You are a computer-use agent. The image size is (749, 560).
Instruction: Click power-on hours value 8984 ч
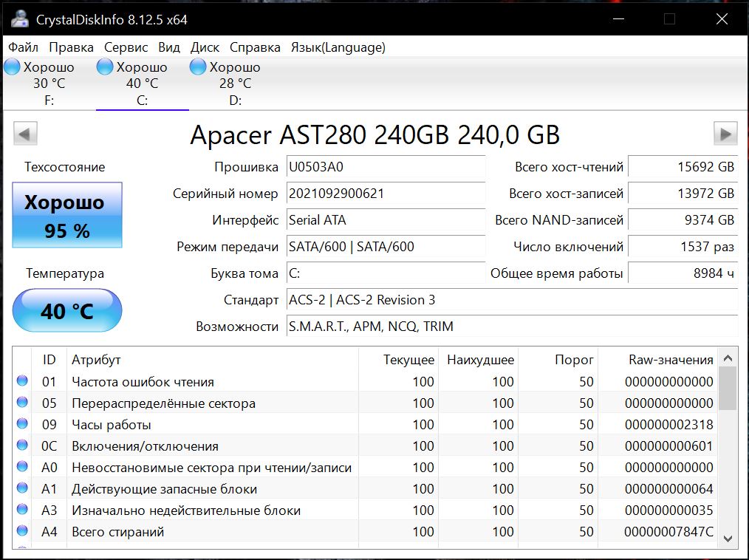pyautogui.click(x=683, y=273)
